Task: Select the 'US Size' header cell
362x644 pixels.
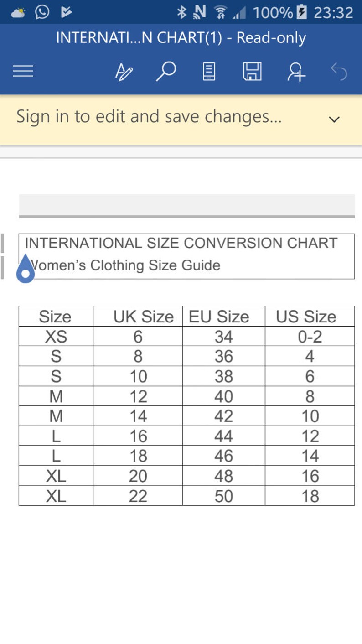Action: click(x=310, y=316)
